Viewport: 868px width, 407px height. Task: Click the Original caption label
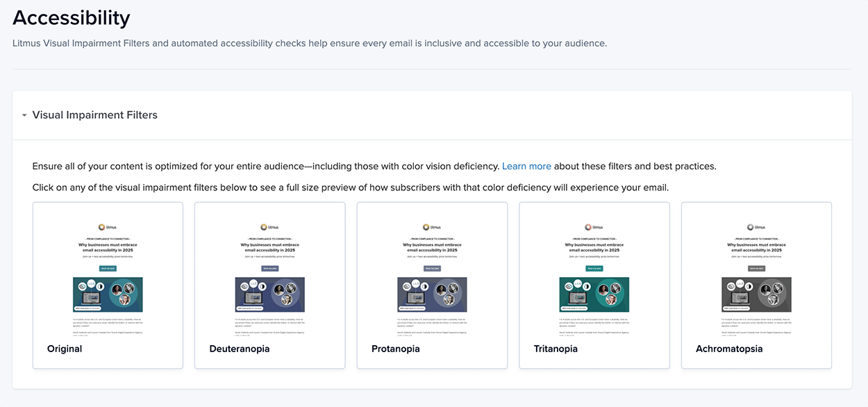pos(65,348)
